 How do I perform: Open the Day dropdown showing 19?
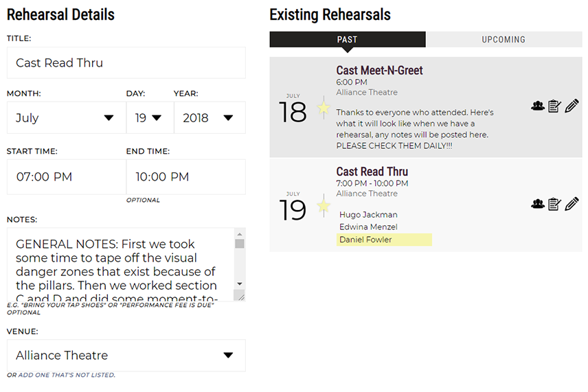tap(150, 117)
